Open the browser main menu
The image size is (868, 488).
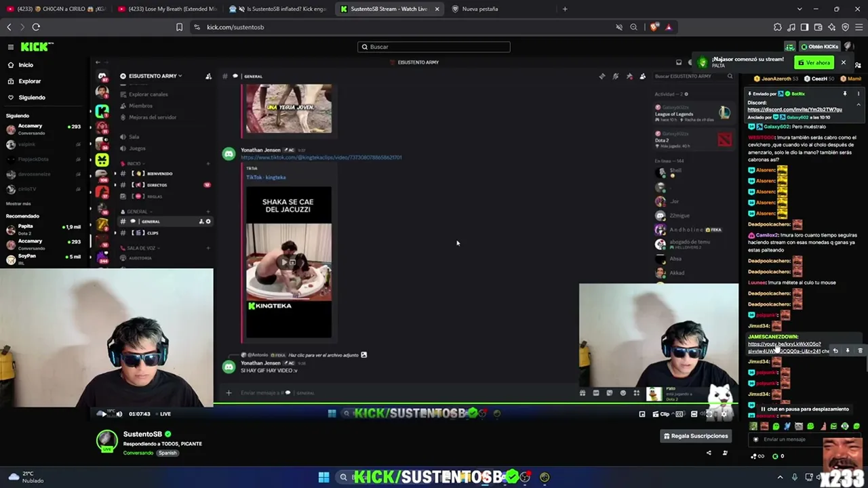coord(859,27)
